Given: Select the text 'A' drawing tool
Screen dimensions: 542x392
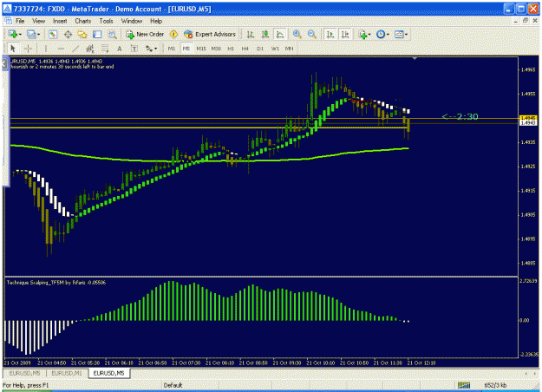Looking at the screenshot, I should (120, 49).
